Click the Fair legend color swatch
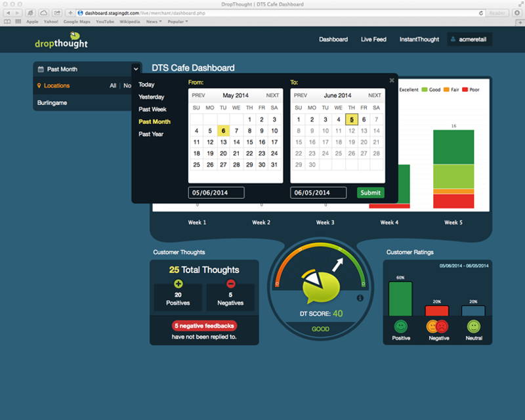 point(446,89)
